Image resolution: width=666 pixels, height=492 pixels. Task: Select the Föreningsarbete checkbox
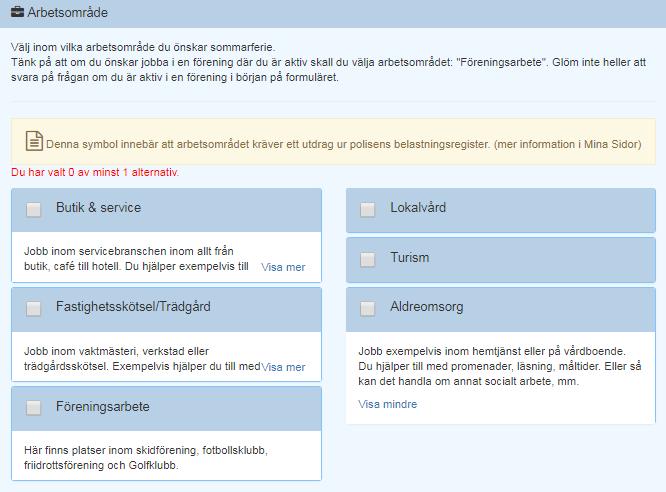tap(34, 408)
